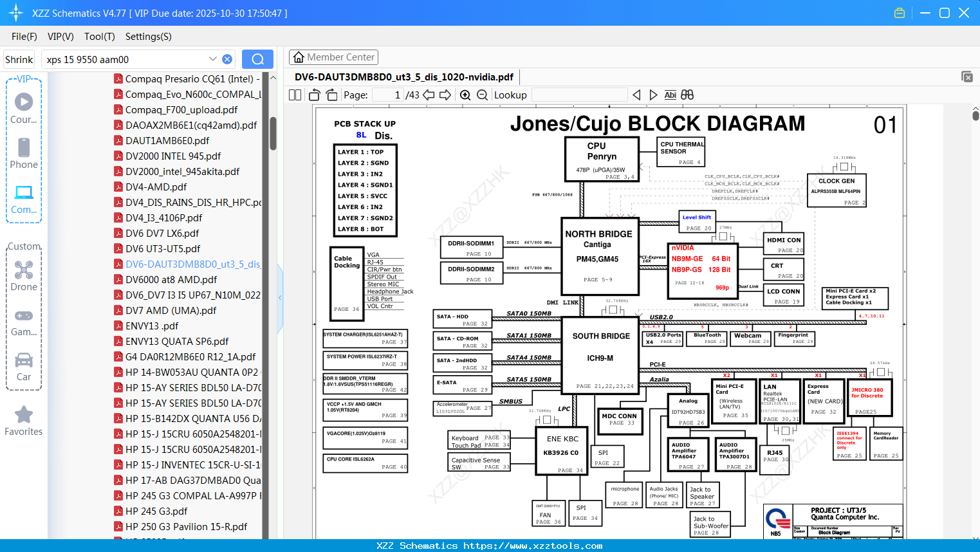Open HP 15-J INVENTEC 15CR-U-SI file
The image size is (980, 552).
pyautogui.click(x=187, y=465)
